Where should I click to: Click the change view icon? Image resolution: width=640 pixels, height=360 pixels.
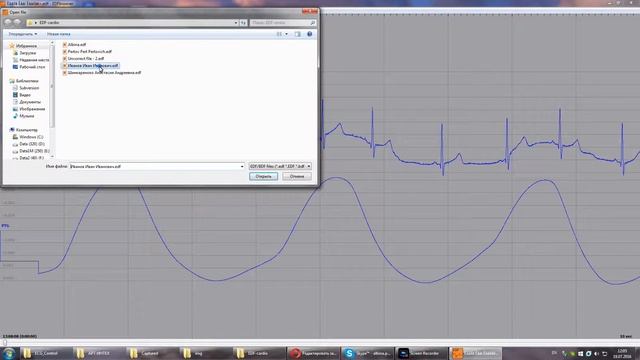click(x=279, y=34)
